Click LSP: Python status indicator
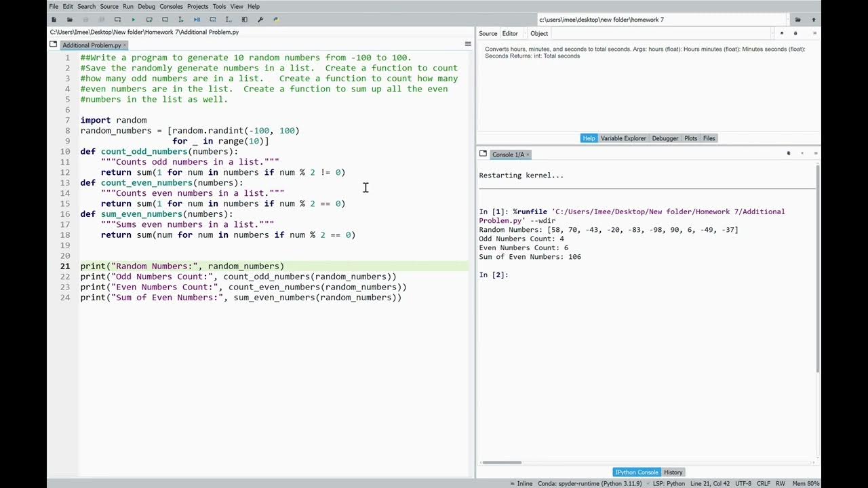The height and width of the screenshot is (488, 868). 665,483
